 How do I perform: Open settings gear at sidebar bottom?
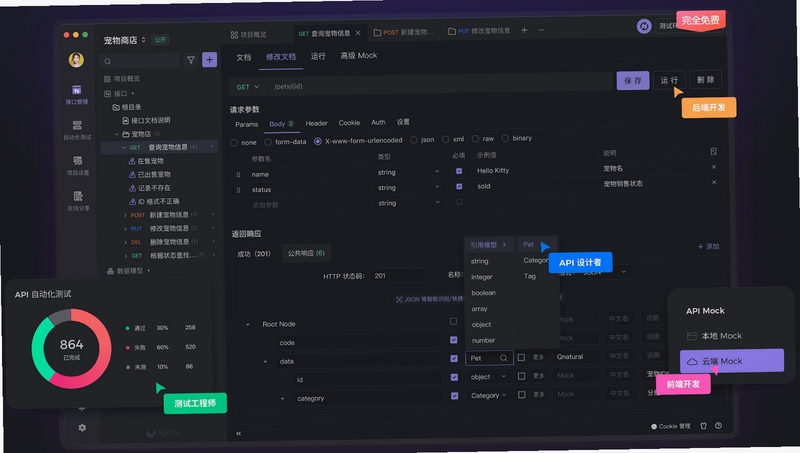click(82, 427)
